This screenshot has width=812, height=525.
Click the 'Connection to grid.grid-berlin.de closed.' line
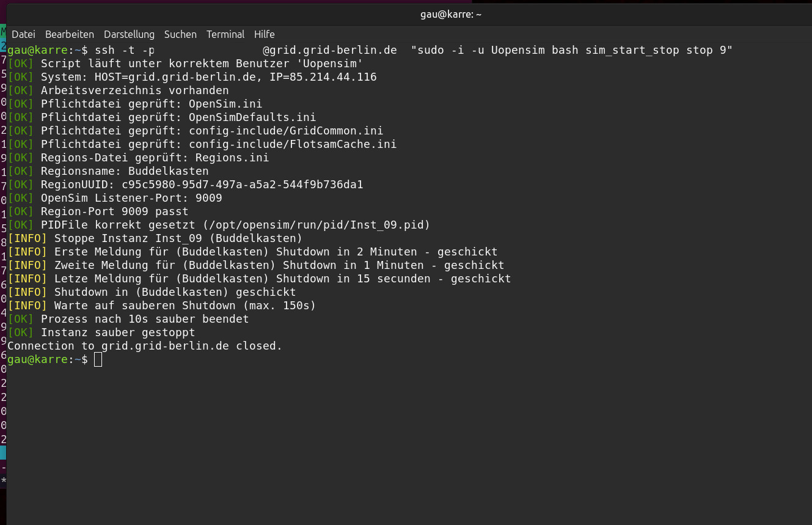coord(145,346)
